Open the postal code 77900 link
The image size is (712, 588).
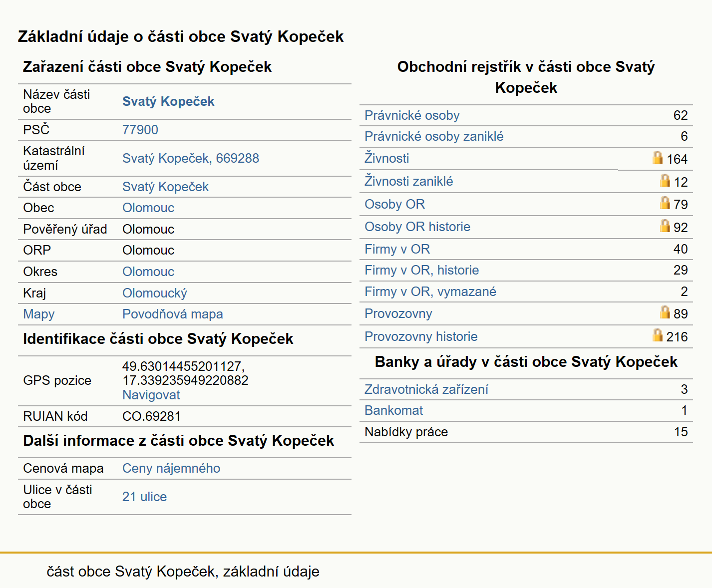[140, 130]
